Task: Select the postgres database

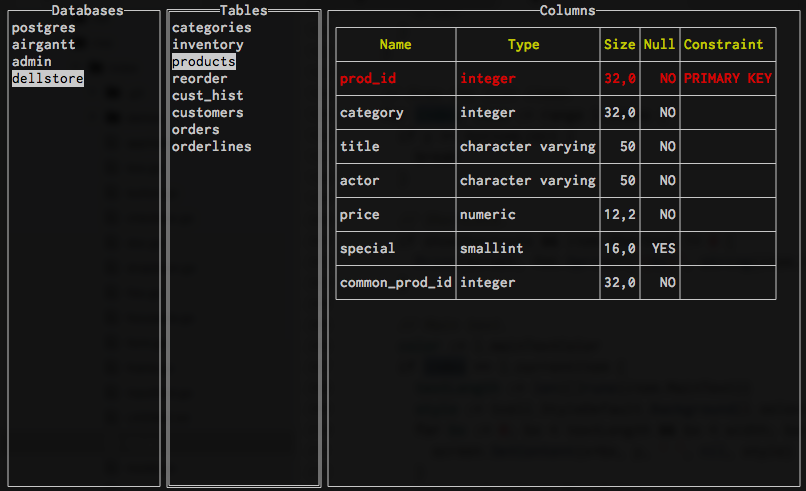Action: tap(43, 28)
